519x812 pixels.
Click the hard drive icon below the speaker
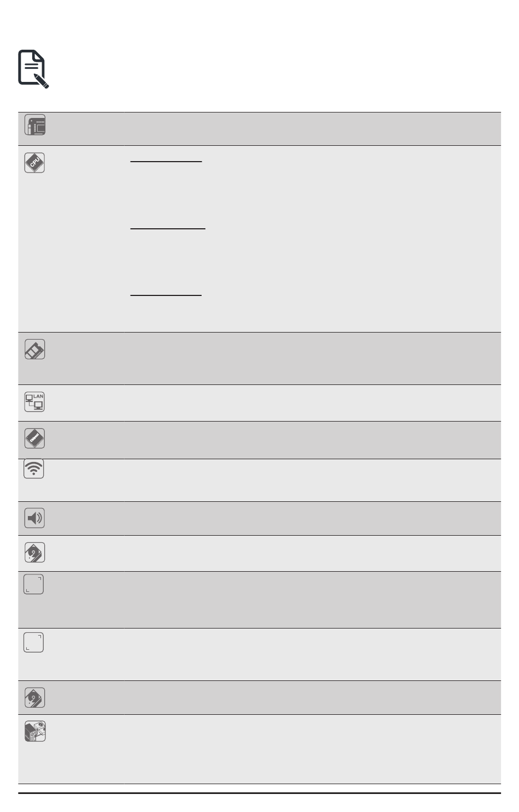click(34, 553)
